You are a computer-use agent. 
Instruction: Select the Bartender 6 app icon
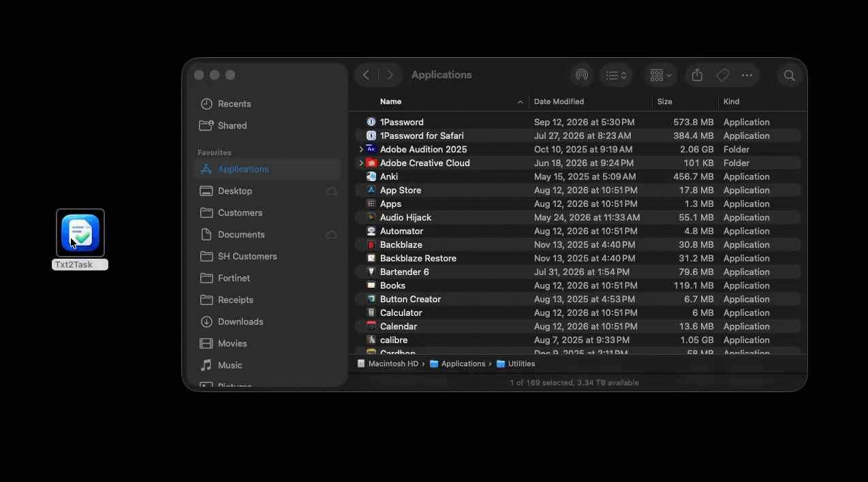(x=371, y=272)
